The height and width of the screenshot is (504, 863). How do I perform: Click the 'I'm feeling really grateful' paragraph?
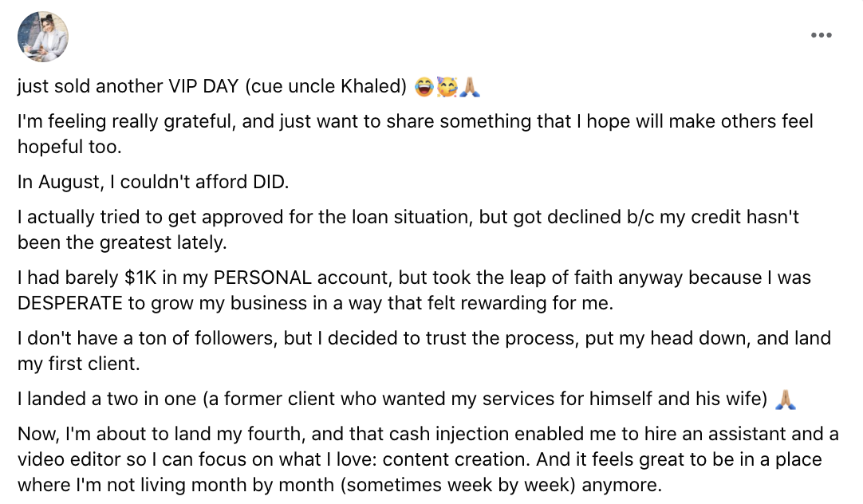coord(415,134)
